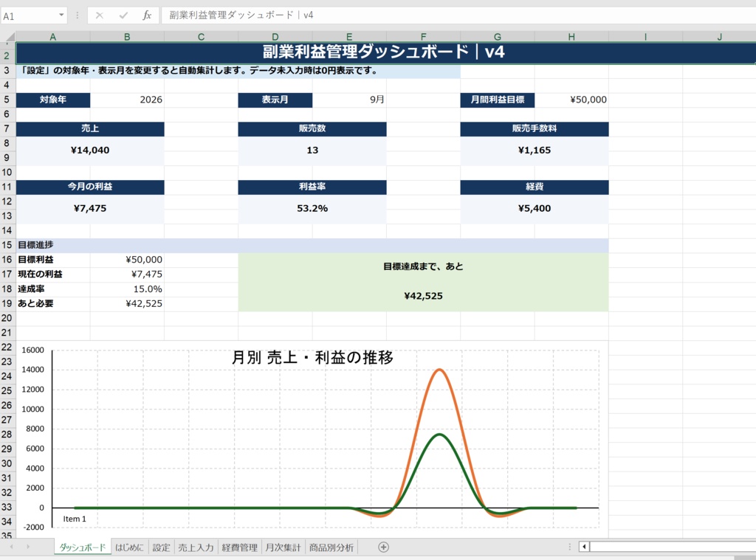
Task: Click previous sheet navigation arrow
Action: [12, 547]
